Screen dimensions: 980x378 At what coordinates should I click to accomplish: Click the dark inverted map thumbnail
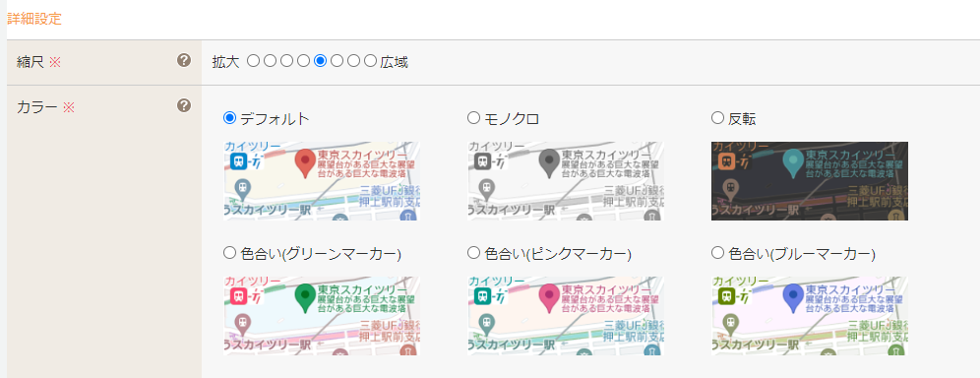pos(810,180)
